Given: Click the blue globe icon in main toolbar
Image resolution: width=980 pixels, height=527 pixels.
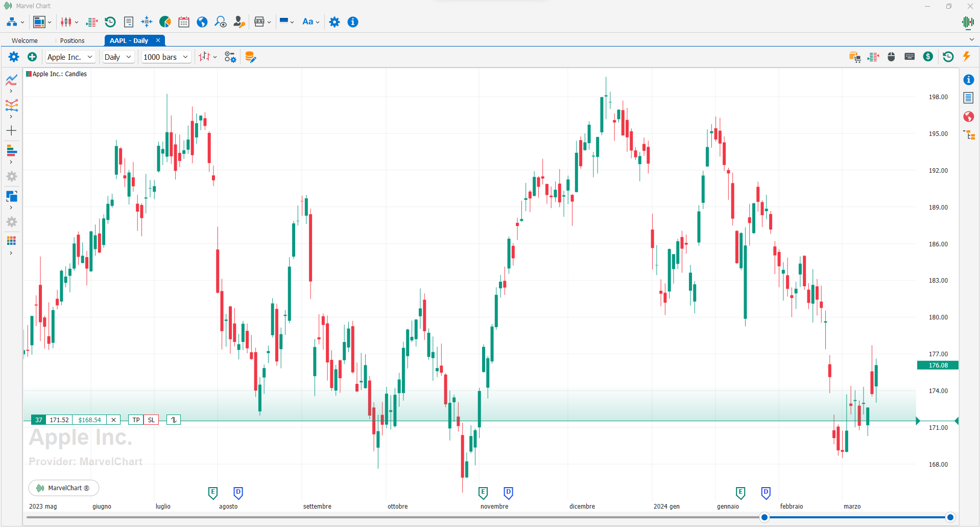Looking at the screenshot, I should pyautogui.click(x=202, y=22).
